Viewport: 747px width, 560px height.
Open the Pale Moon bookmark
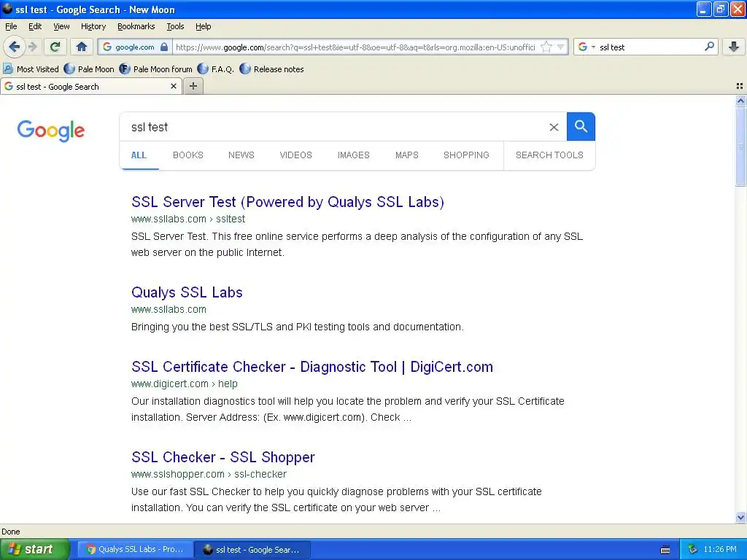pos(89,69)
